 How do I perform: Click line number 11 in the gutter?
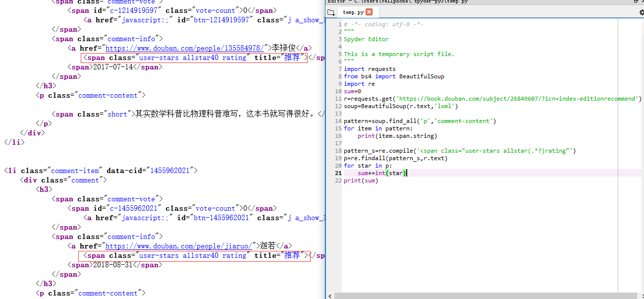click(x=338, y=99)
